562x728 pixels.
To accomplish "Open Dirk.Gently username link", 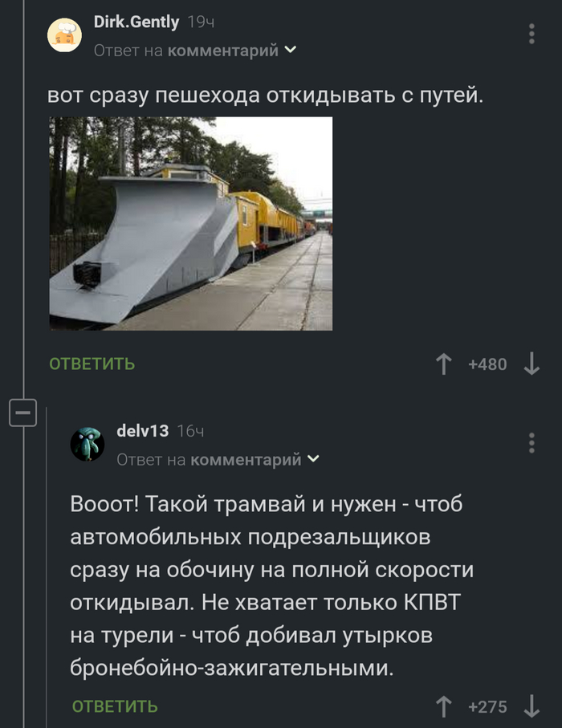I will [136, 22].
